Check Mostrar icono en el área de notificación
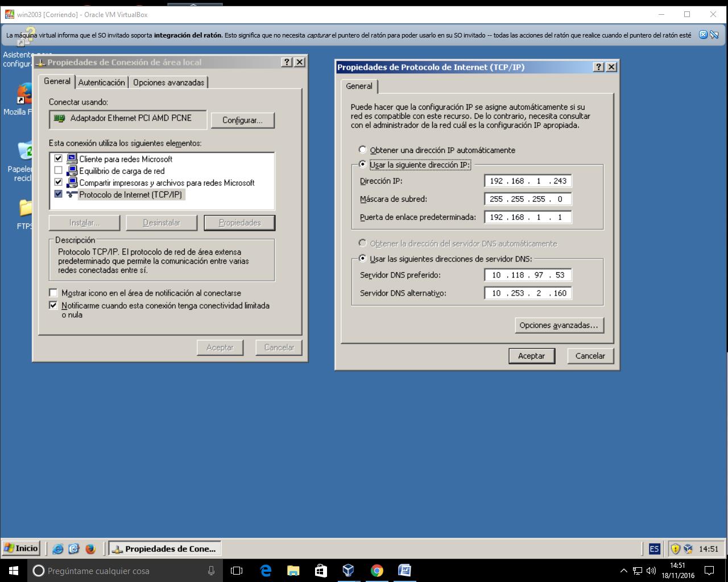 53,293
